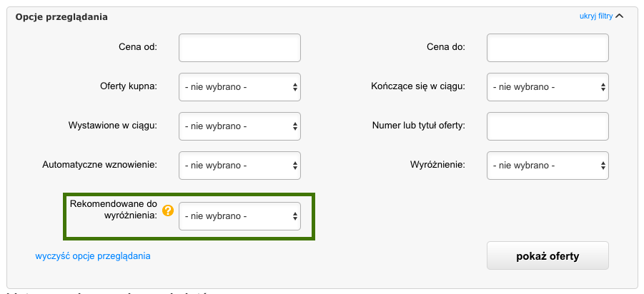The height and width of the screenshot is (294, 644).
Task: Click 'wyczyść opcje przeglądania' link
Action: 93,256
